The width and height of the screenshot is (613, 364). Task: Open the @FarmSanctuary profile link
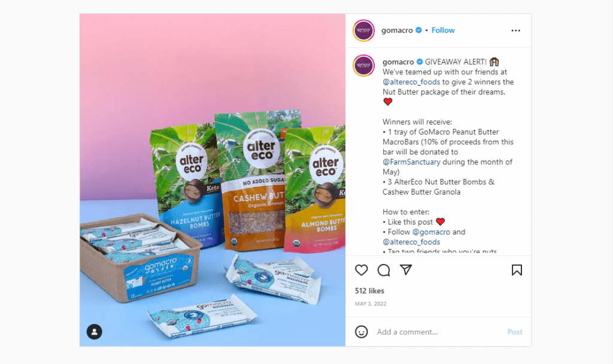411,162
